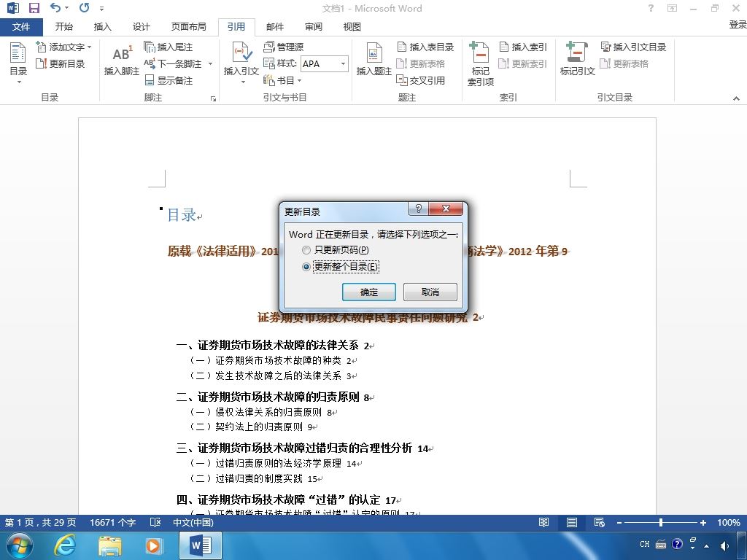The width and height of the screenshot is (747, 560).
Task: Open the footnote group dialog launcher
Action: (x=213, y=98)
